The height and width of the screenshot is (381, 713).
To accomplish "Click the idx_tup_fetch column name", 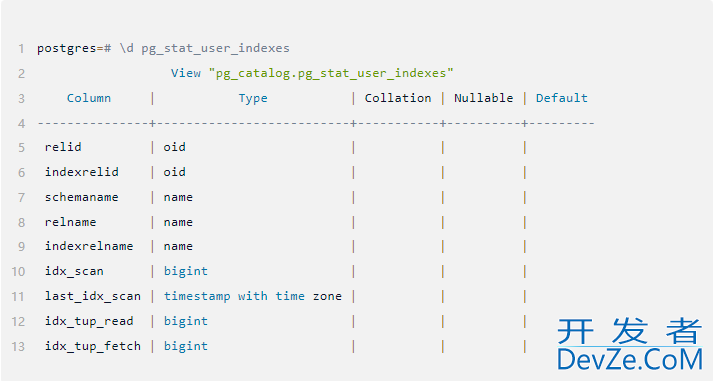I will coord(93,346).
